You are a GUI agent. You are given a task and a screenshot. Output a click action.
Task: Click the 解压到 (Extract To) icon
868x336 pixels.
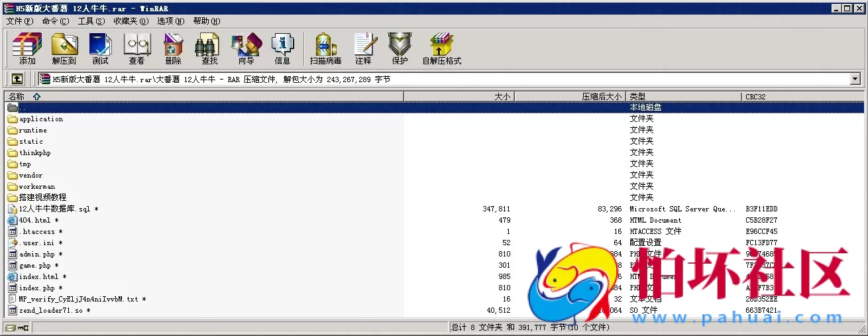(x=64, y=49)
